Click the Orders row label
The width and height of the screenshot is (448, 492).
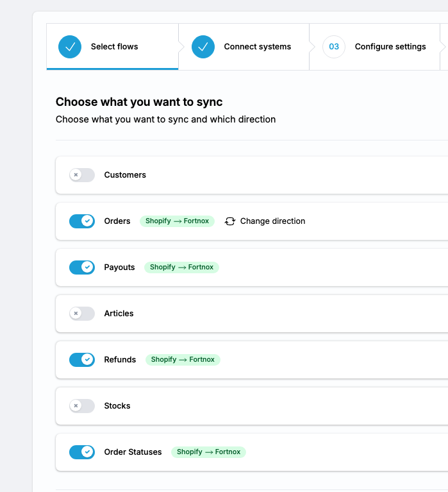tap(117, 221)
